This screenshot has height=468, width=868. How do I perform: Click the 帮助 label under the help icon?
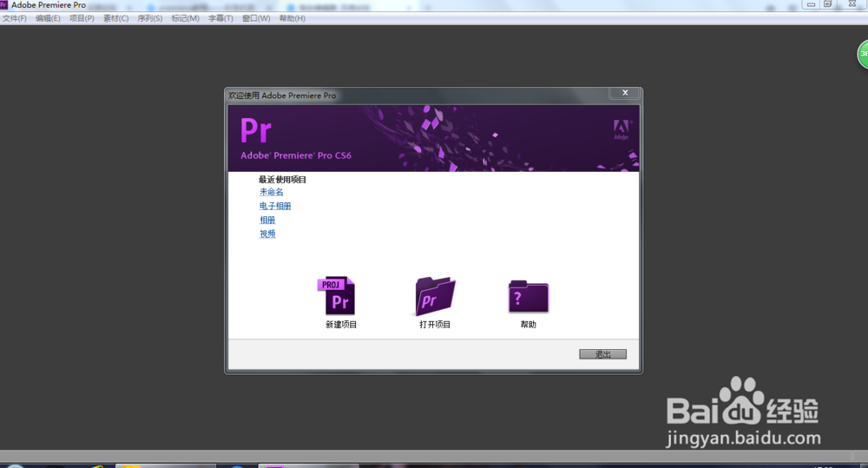coord(528,325)
